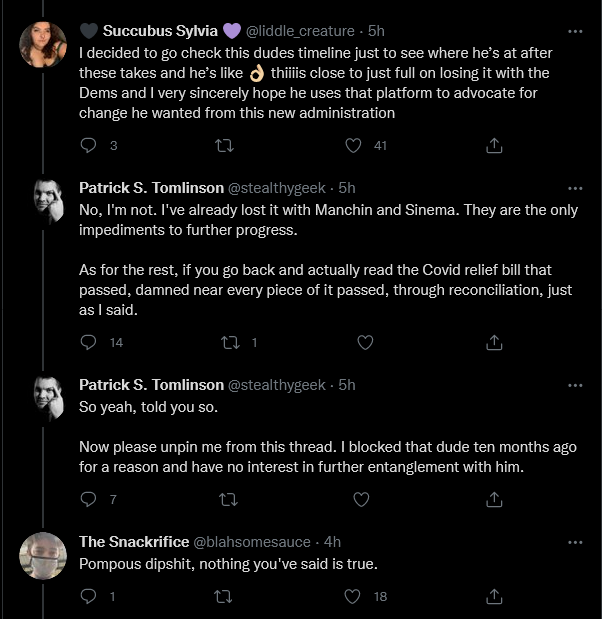Share Succubus Sylvia's tweet
The image size is (602, 619).
[494, 146]
